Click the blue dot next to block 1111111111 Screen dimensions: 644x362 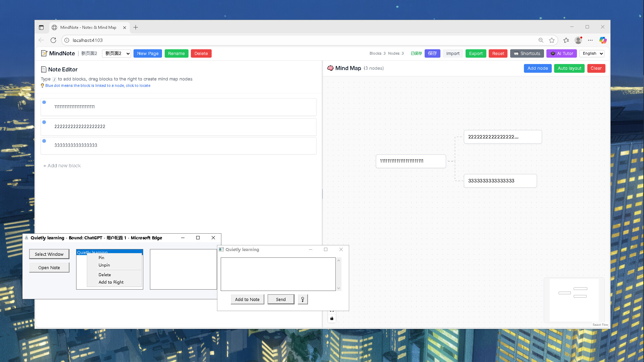point(44,102)
